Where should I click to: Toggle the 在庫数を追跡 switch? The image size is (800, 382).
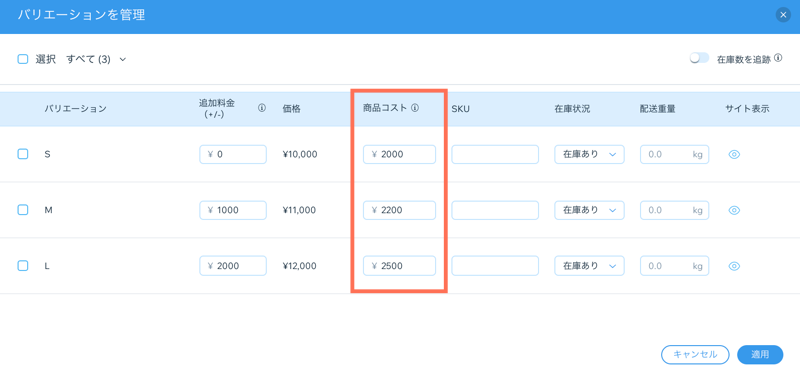click(x=699, y=58)
